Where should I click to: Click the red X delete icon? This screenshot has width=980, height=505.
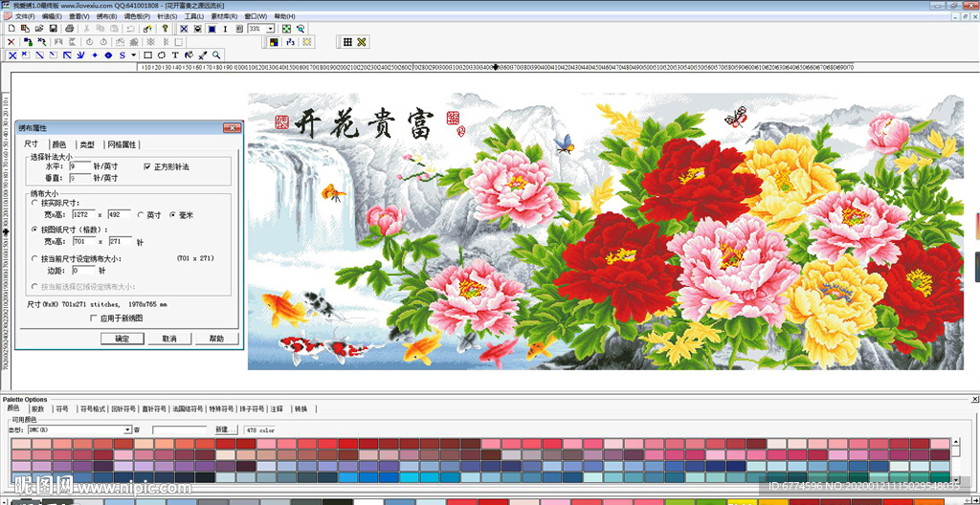pos(11,42)
